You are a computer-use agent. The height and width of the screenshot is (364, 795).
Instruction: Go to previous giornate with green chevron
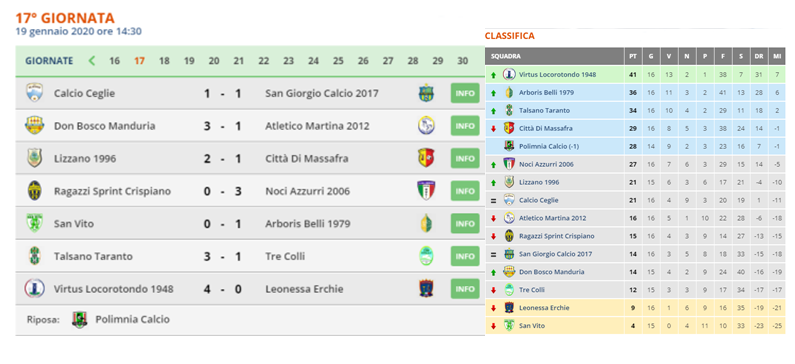point(92,61)
